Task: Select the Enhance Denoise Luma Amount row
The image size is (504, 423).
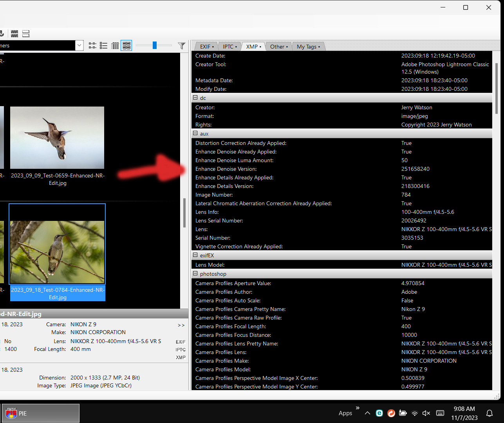Action: tap(342, 160)
